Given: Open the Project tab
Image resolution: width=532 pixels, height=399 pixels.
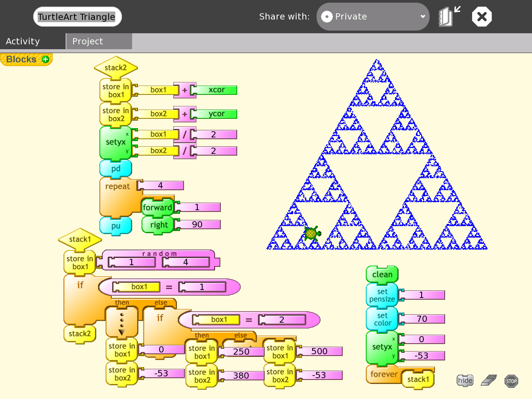Looking at the screenshot, I should (88, 41).
